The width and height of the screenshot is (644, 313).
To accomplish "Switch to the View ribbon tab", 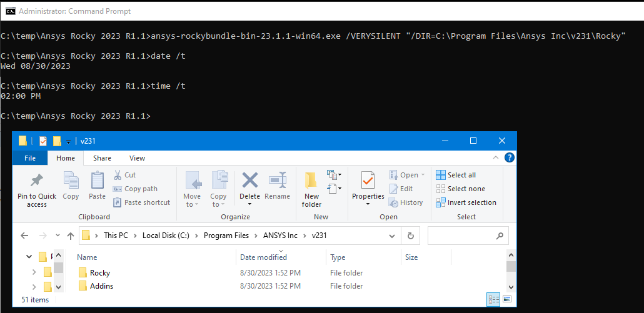I will 137,158.
